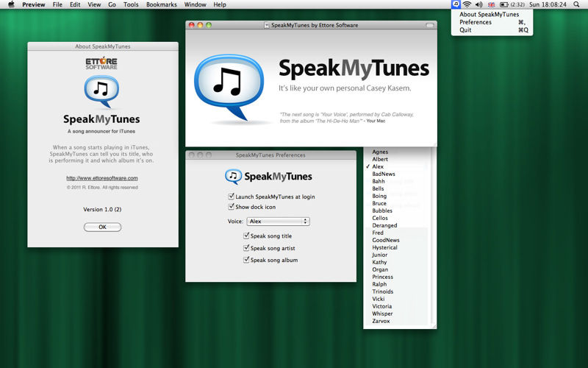This screenshot has width=588, height=368.
Task: Click OK in About SpeakMyTunes window
Action: [102, 227]
